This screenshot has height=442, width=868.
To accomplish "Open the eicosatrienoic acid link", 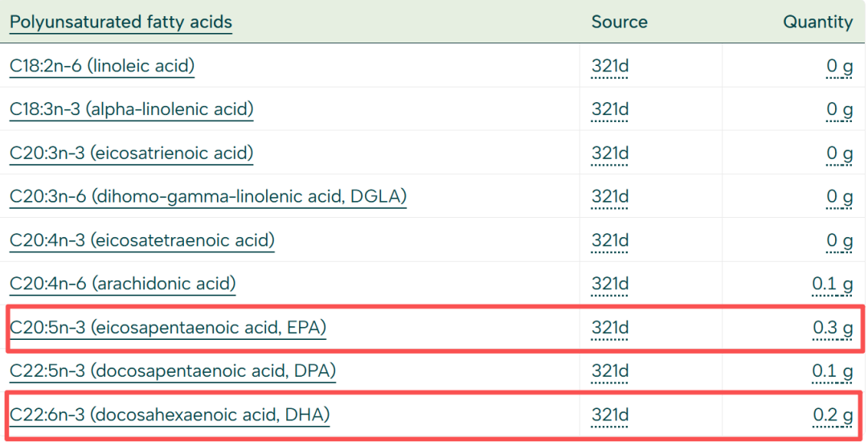I will (x=131, y=153).
